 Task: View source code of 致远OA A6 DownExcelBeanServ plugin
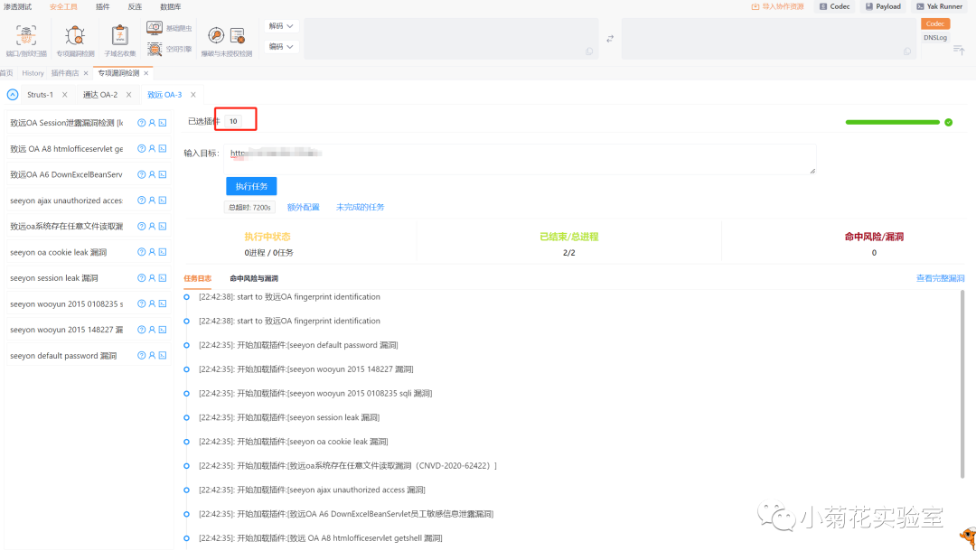(x=163, y=174)
